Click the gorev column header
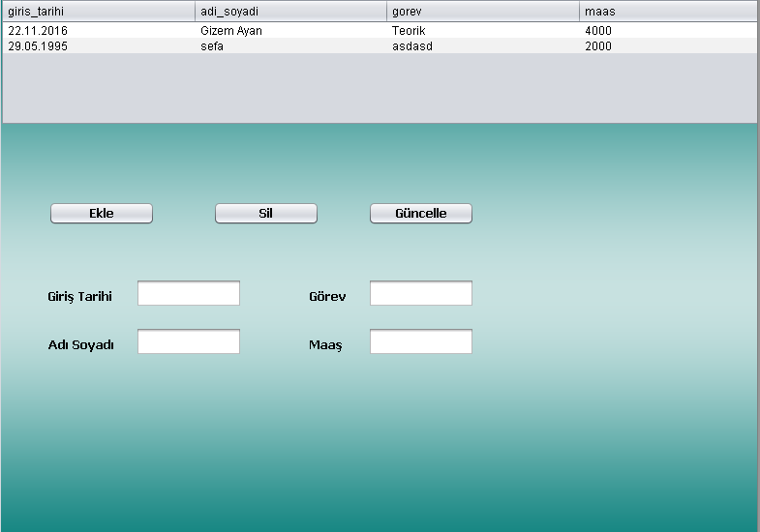 point(483,12)
